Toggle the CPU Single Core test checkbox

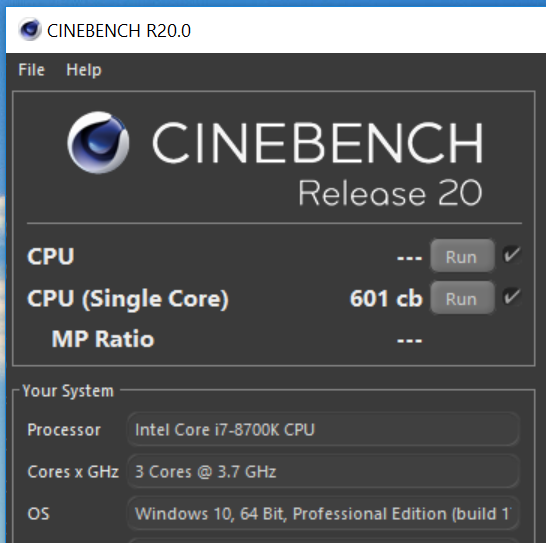512,297
